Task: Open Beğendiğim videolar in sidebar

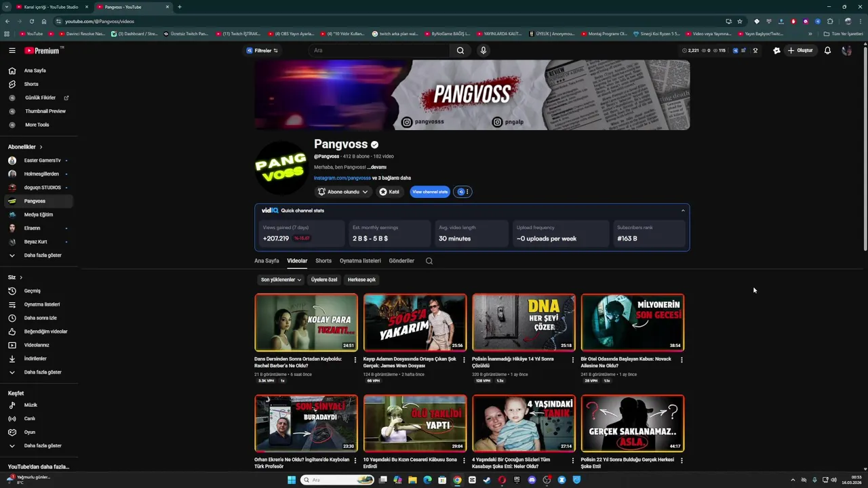Action: coord(45,331)
